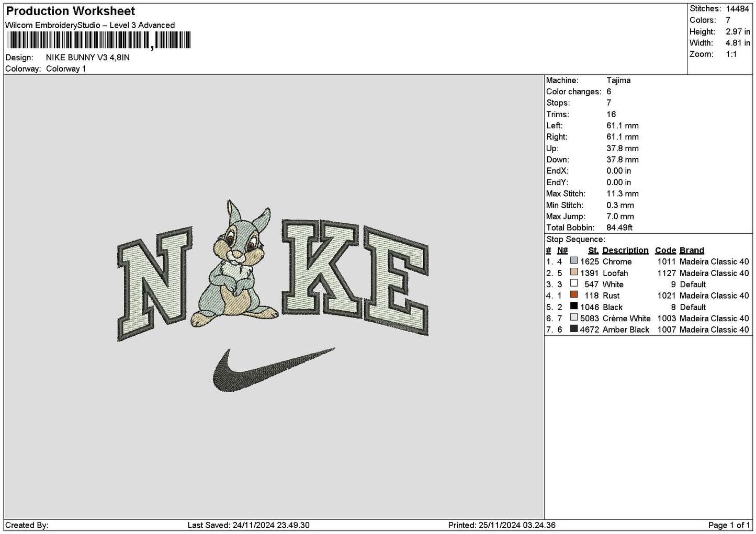Screen dimensions: 756x534
Task: Click the 'Color changes:' label
Action: point(573,92)
